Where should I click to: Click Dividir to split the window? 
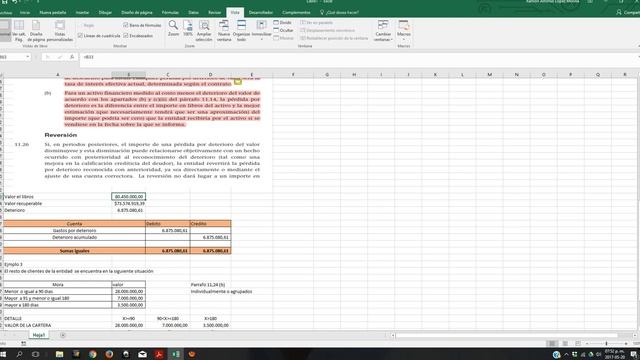coord(282,22)
